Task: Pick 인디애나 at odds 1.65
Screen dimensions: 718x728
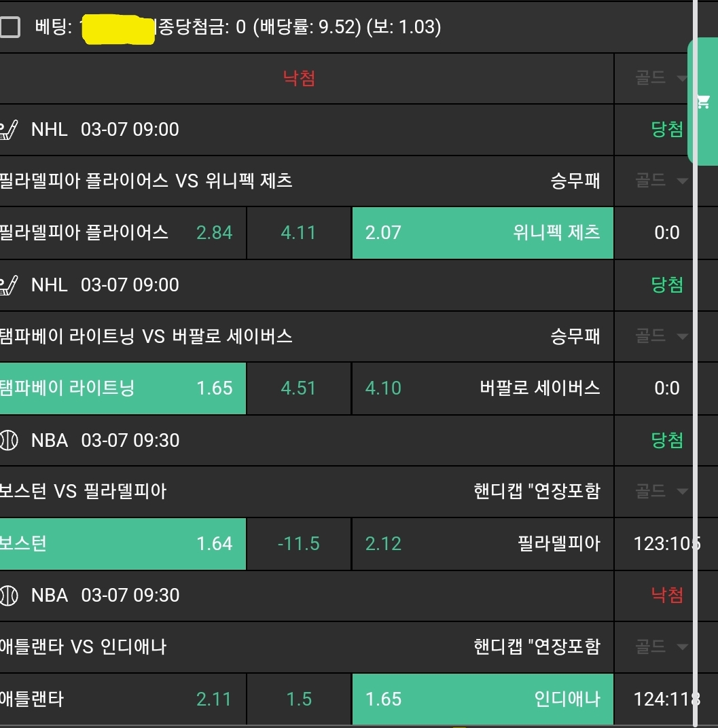Action: pos(482,699)
